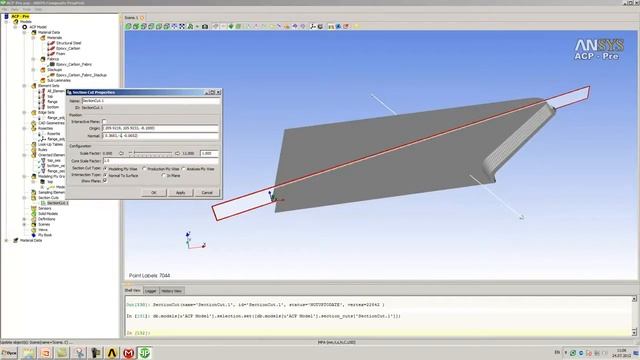This screenshot has width=640, height=360.
Task: Click the Sub Laminates folder icon
Action: (x=43, y=80)
